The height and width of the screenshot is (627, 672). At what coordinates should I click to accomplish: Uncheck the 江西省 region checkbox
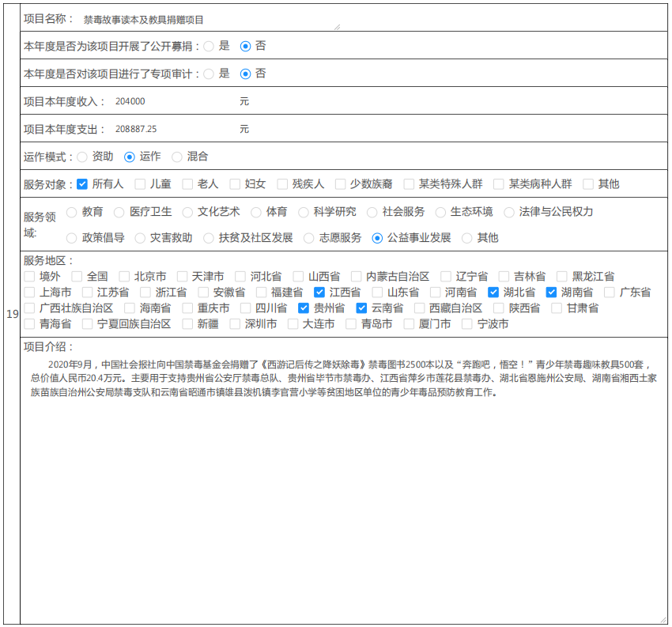pos(319,293)
